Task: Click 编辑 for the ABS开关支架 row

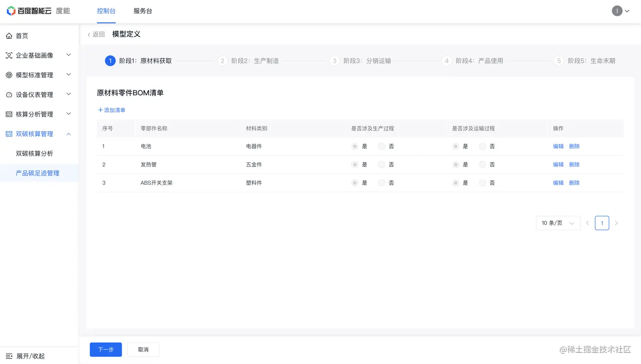Action: point(558,183)
